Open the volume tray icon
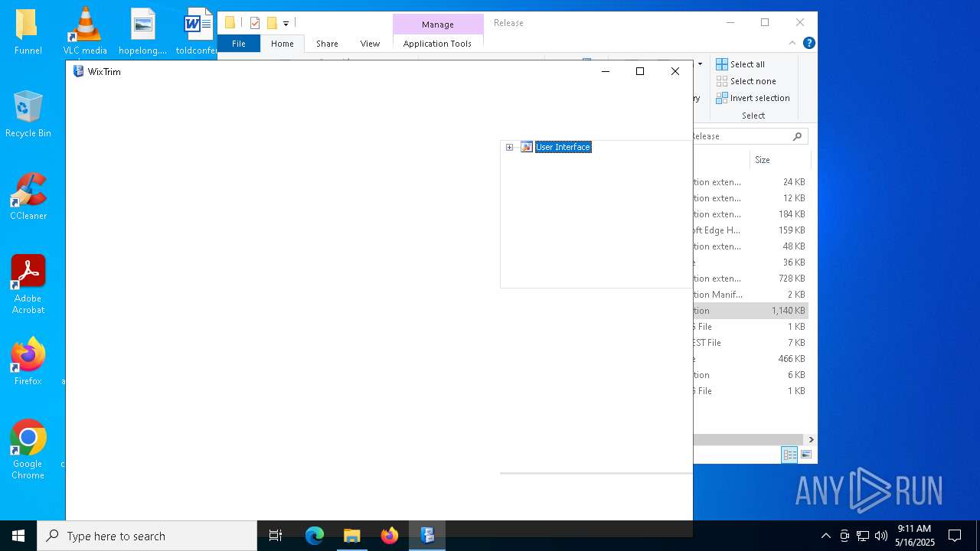The height and width of the screenshot is (551, 980). [x=880, y=536]
